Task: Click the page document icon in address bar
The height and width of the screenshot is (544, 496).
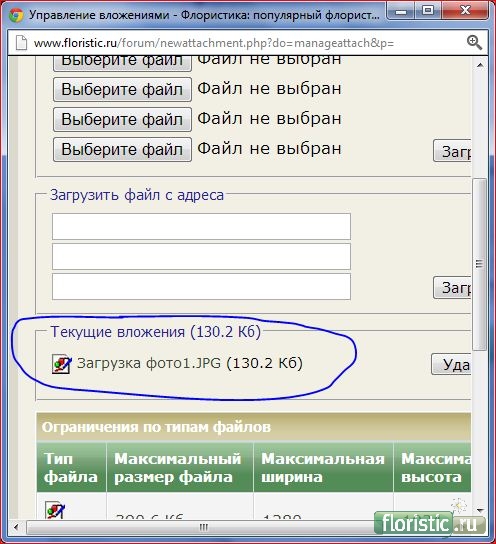Action: [21, 43]
